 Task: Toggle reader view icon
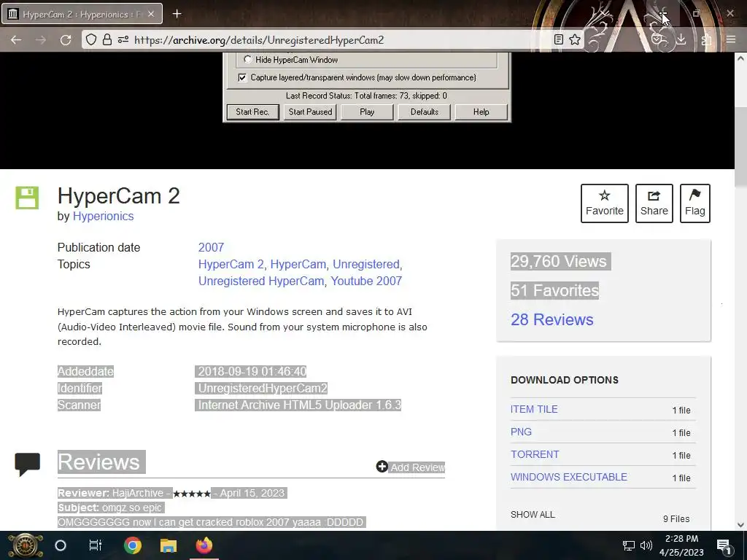point(559,40)
